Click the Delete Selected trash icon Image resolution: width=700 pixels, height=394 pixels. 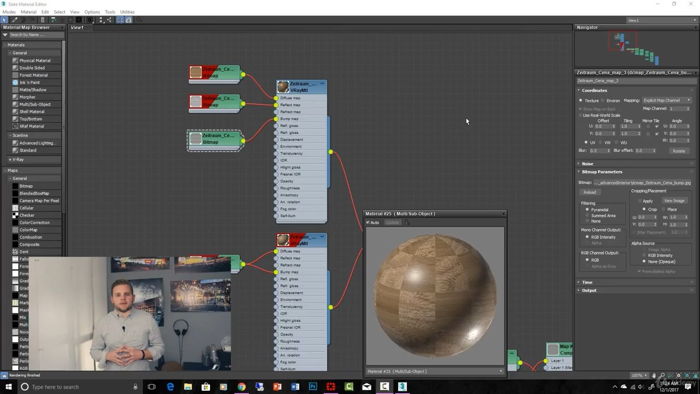coord(42,20)
